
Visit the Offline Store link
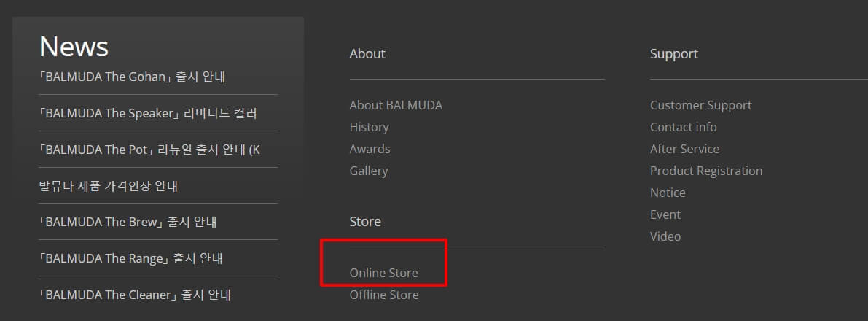(x=384, y=295)
